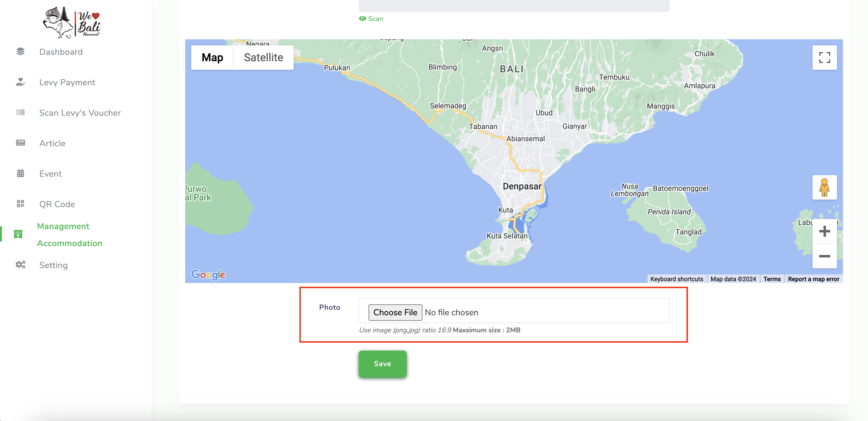Toggle fullscreen map view
This screenshot has width=868, height=421.
824,58
